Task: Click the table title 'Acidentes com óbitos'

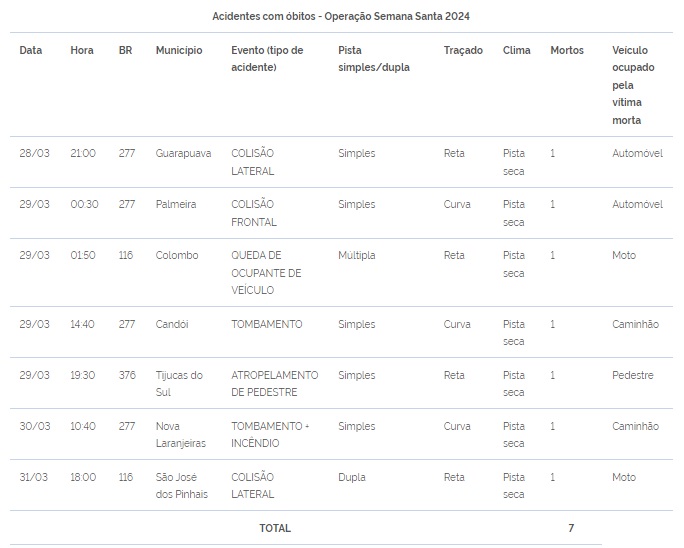Action: pos(341,16)
